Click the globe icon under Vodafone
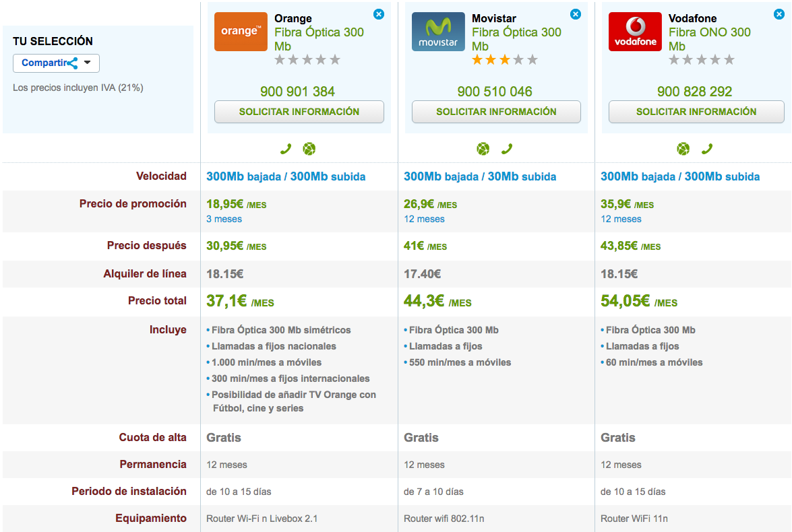Screen dimensions: 792x532 683,149
